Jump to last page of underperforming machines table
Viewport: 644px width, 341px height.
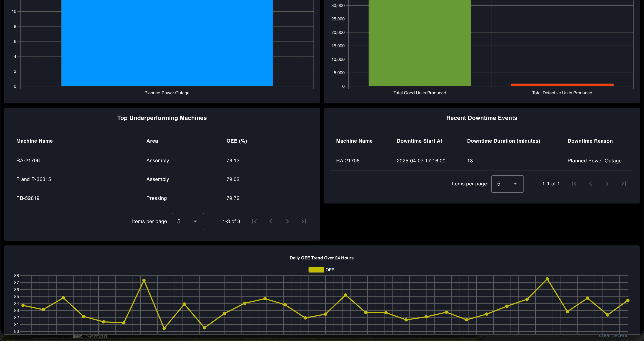(x=303, y=221)
